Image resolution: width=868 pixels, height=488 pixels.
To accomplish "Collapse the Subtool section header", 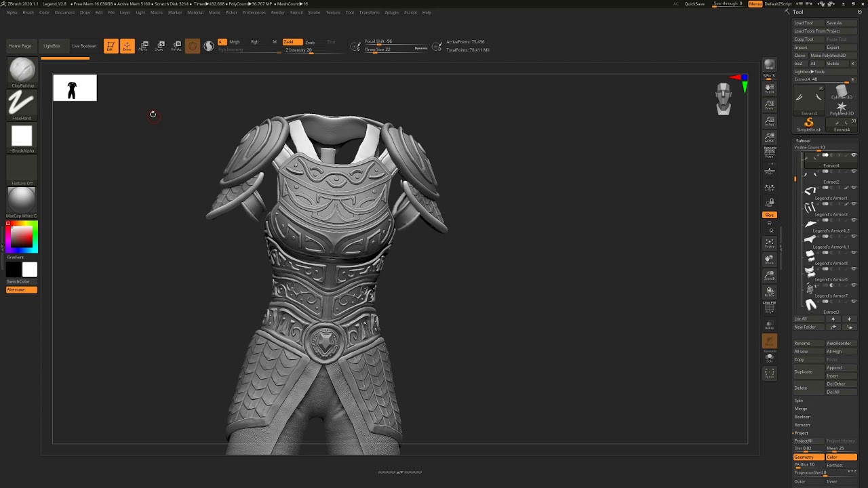I will coord(803,141).
